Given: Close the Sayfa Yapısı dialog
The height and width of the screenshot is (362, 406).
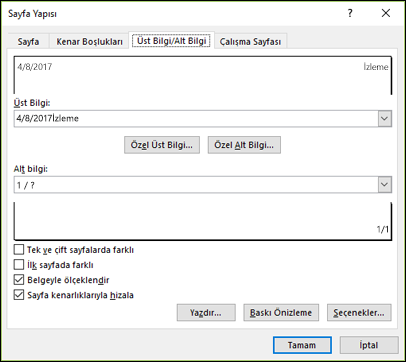Looking at the screenshot, I should point(386,13).
